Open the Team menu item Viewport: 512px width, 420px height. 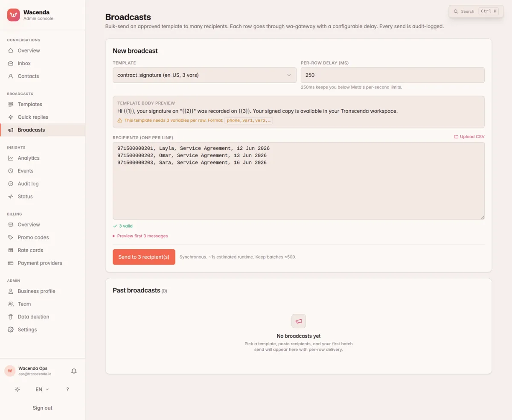(43, 304)
